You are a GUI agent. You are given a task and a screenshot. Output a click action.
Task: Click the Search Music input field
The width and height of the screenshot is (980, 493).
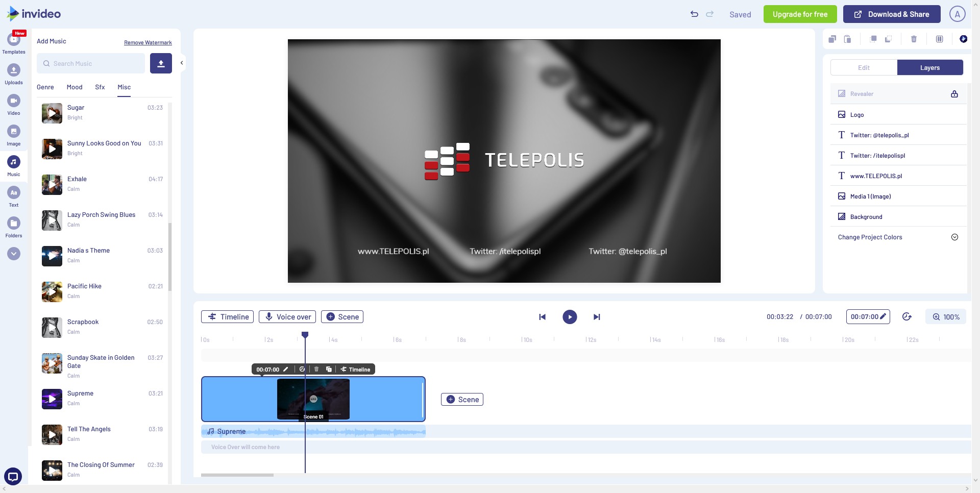[x=91, y=64]
